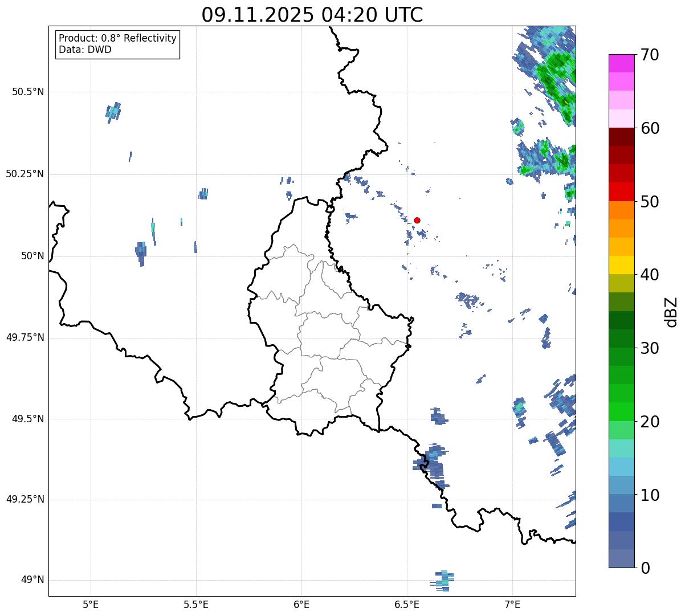Click the magenta top segment of the colorbar

pos(622,63)
